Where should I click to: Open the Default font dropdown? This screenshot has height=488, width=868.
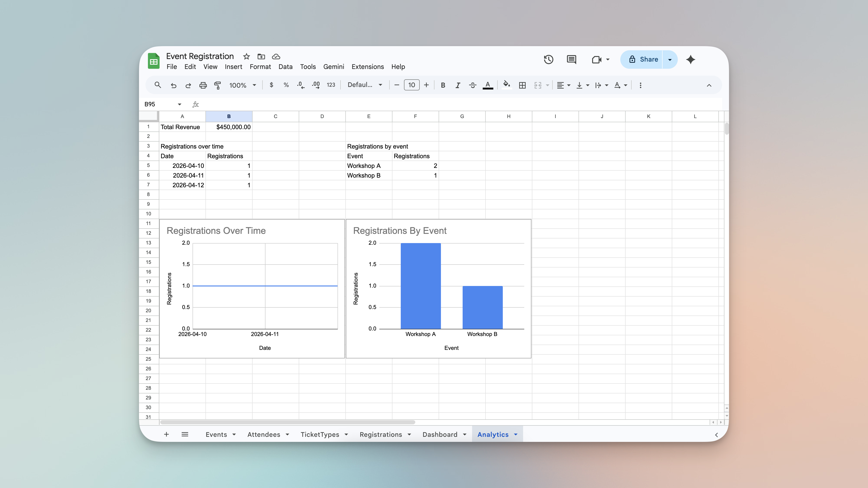(x=365, y=85)
